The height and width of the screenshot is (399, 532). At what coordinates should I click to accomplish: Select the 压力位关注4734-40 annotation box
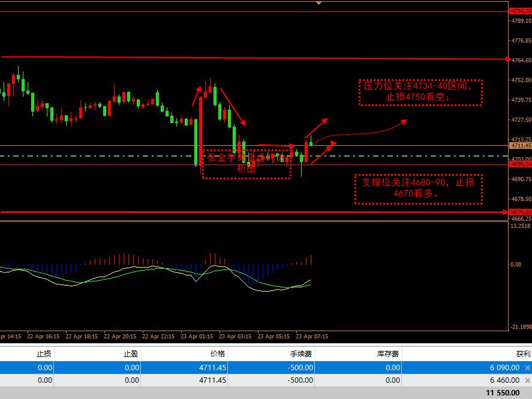click(420, 92)
